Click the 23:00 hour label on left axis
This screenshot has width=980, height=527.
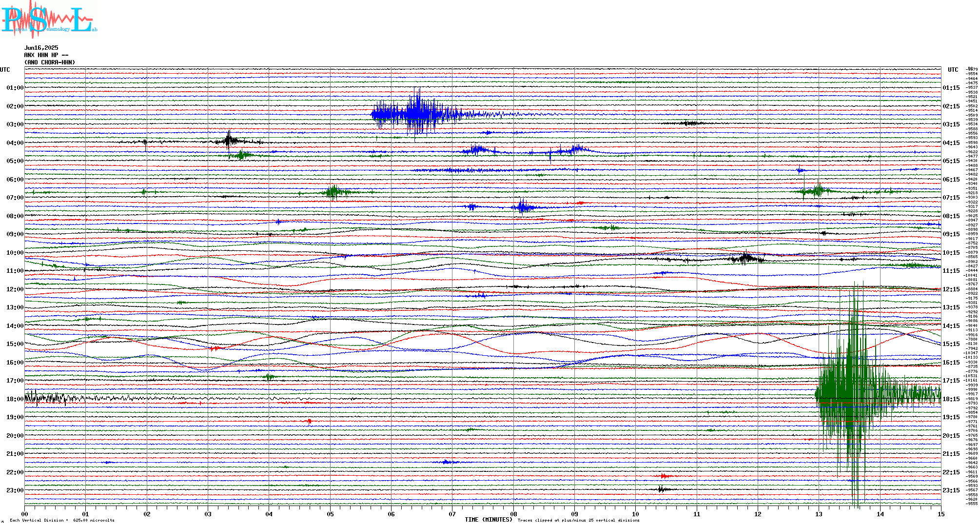point(15,490)
